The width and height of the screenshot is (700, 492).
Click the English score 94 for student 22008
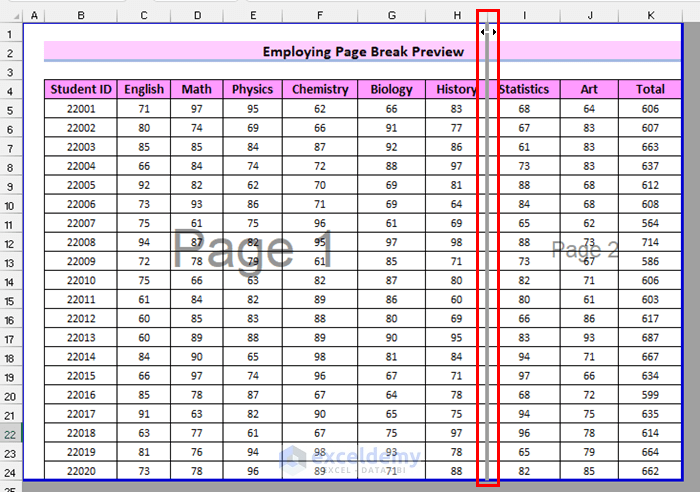(144, 242)
